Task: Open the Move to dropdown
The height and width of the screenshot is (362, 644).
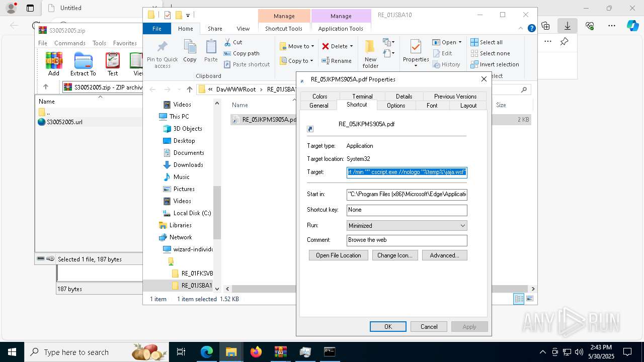Action: tap(297, 46)
